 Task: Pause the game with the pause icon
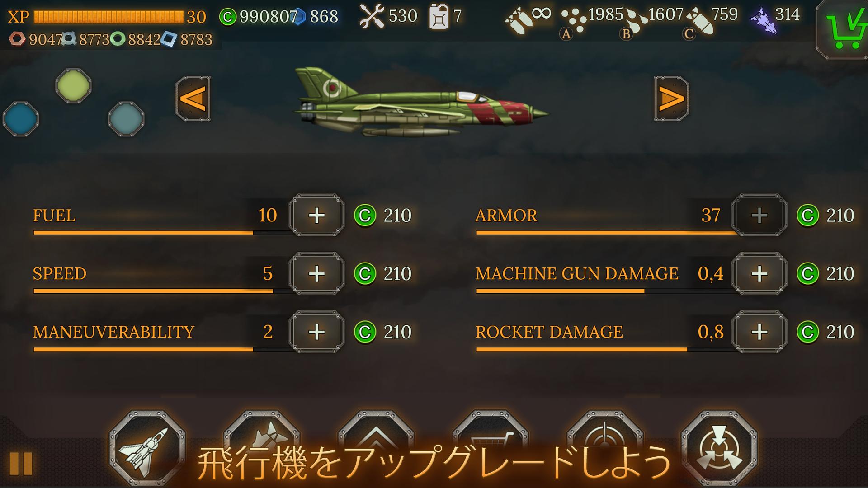click(x=21, y=463)
